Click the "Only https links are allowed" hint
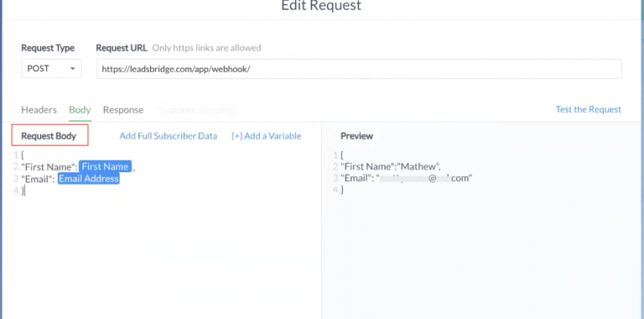Image resolution: width=644 pixels, height=319 pixels. (x=206, y=48)
